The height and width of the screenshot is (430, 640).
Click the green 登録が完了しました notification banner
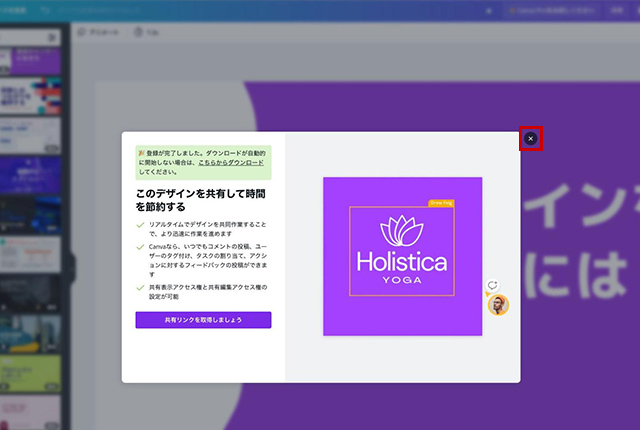203,162
